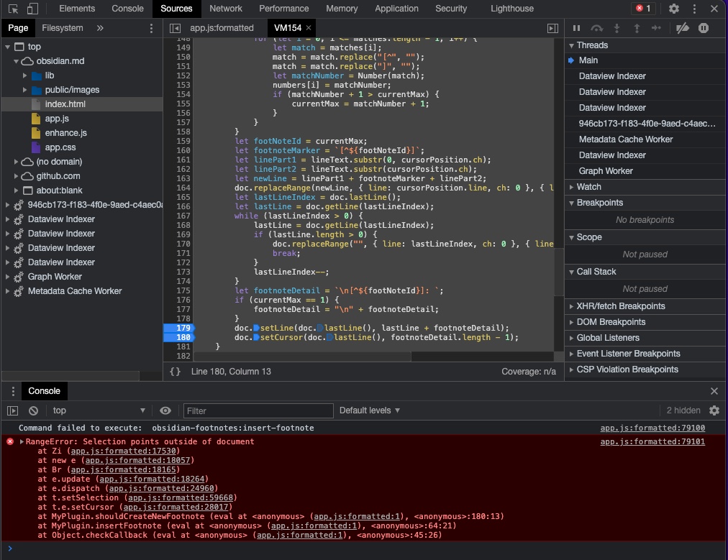Toggle inline breakpoint before setCursor

point(256,337)
